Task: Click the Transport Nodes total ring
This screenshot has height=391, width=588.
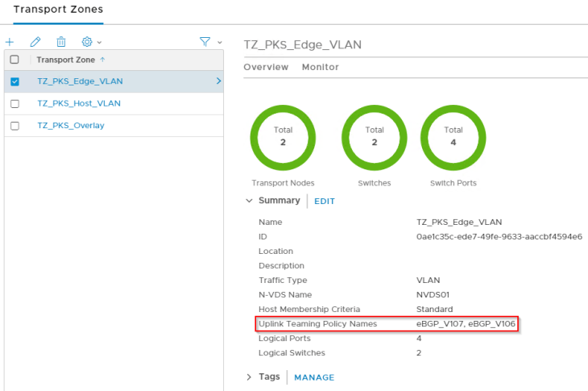Action: 283,136
